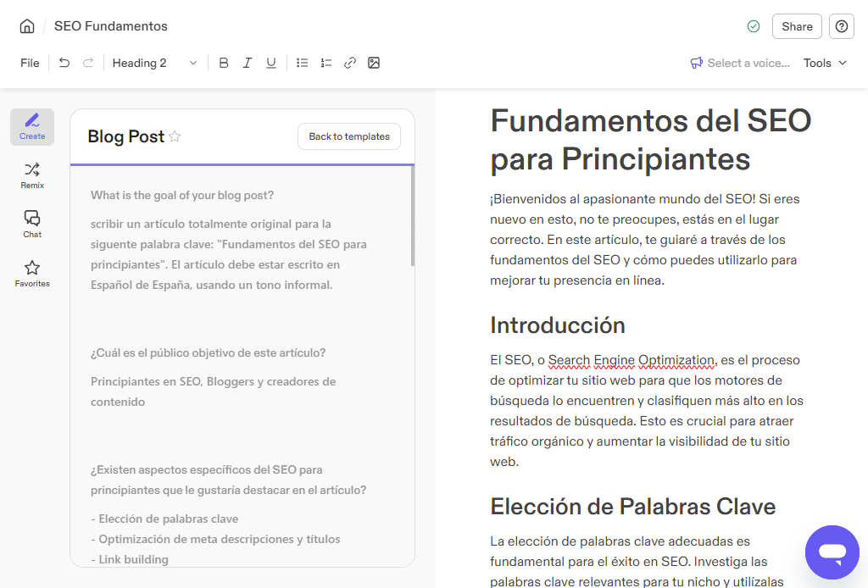The image size is (868, 588).
Task: Toggle bold formatting
Action: (223, 62)
